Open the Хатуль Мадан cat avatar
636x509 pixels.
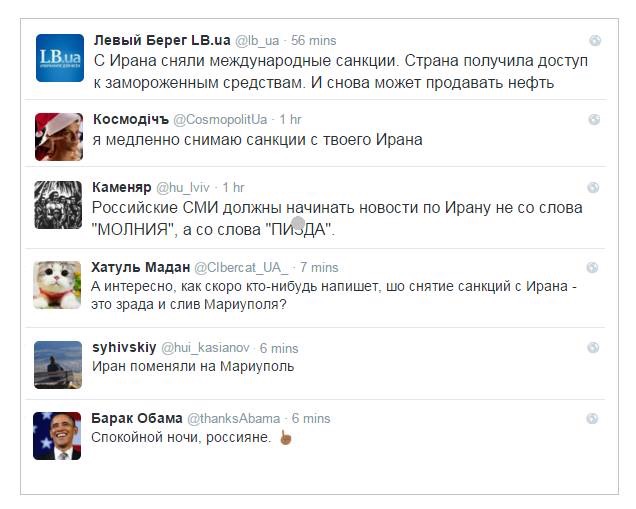pyautogui.click(x=58, y=285)
